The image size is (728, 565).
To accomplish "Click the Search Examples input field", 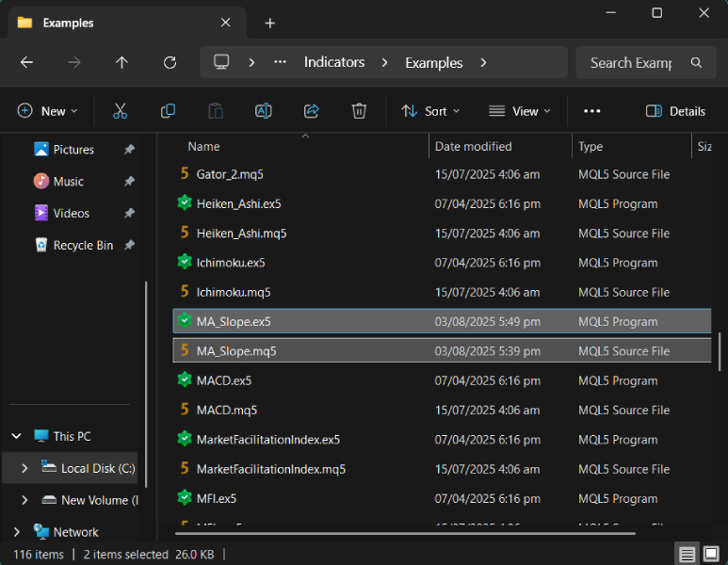I will coord(630,63).
